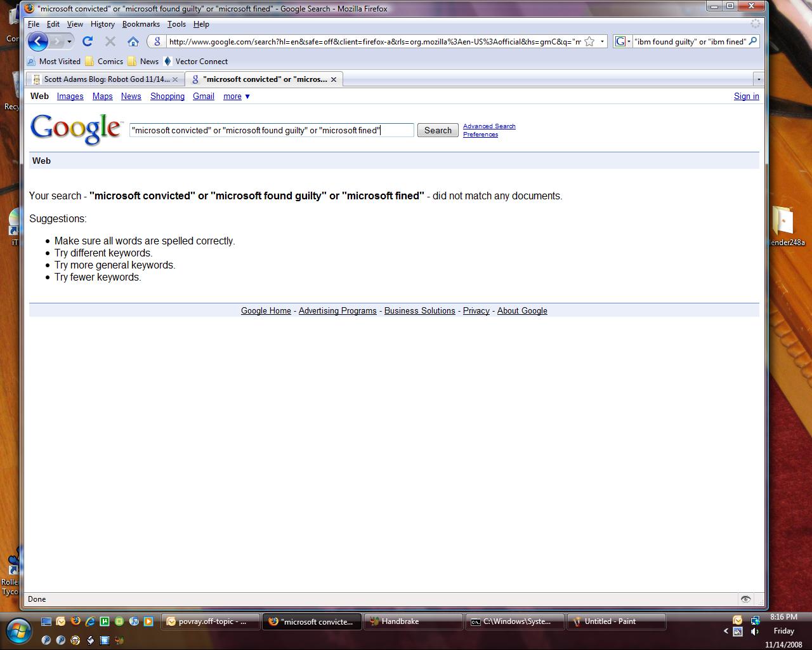
Task: Launch Internet Explorer from quick launch
Action: point(90,621)
